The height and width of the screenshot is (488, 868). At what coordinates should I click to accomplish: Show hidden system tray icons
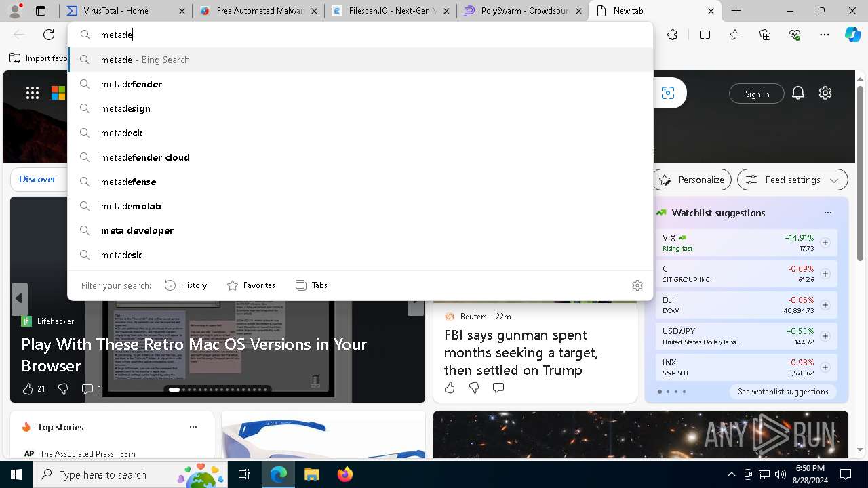731,474
